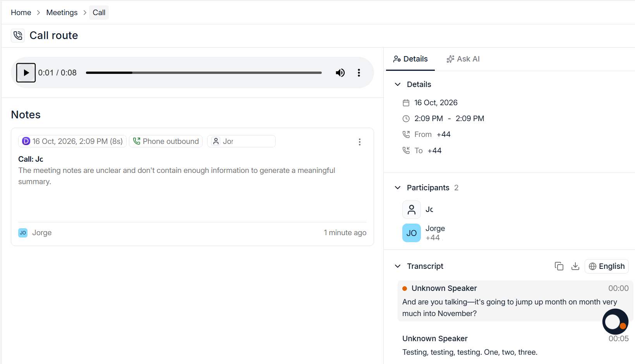Open the Jc participant avatar
This screenshot has height=364, width=635.
click(412, 210)
